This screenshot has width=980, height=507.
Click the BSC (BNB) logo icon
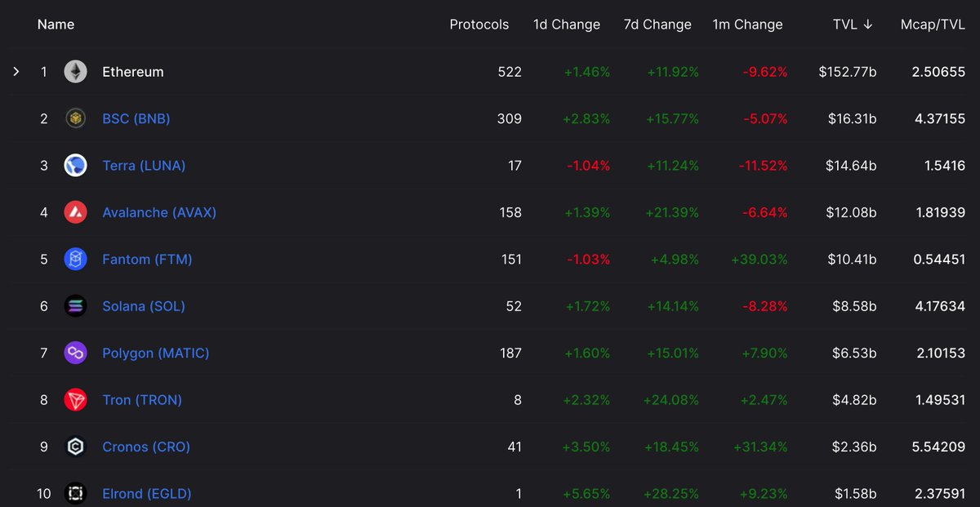tap(76, 118)
